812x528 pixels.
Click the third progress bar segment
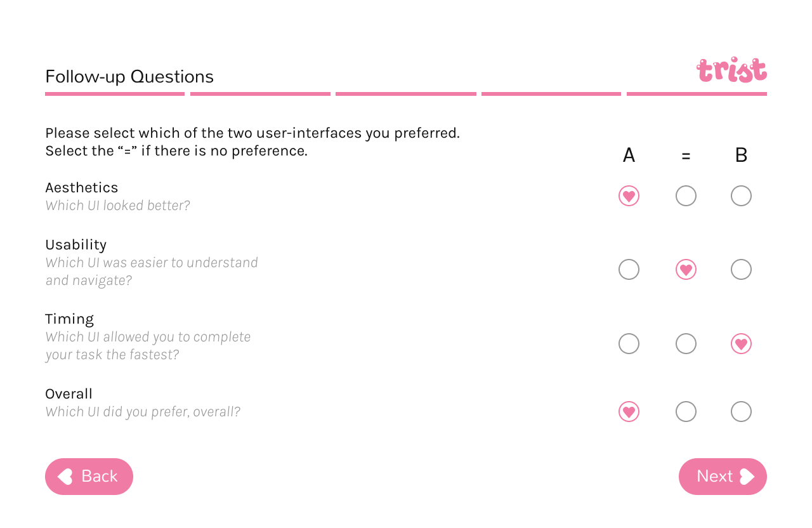[x=406, y=94]
